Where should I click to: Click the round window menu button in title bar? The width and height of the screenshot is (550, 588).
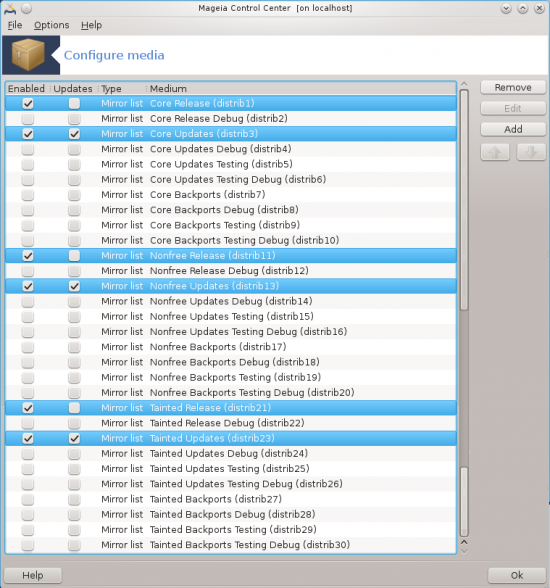[x=26, y=8]
